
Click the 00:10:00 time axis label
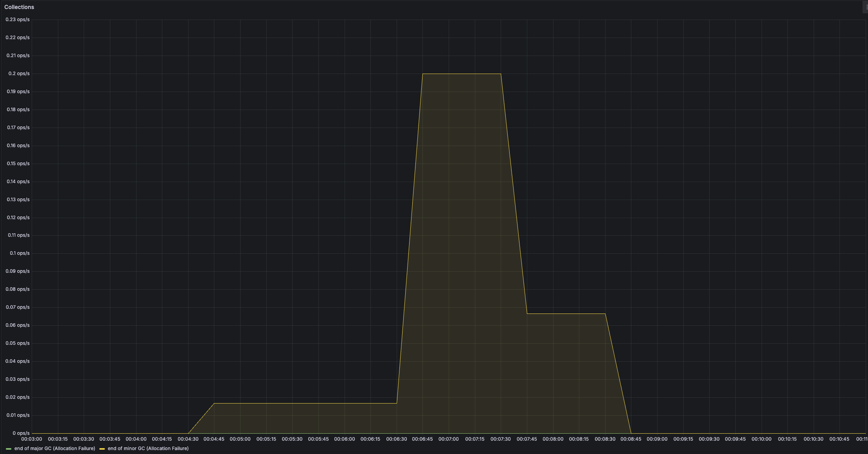click(x=762, y=439)
